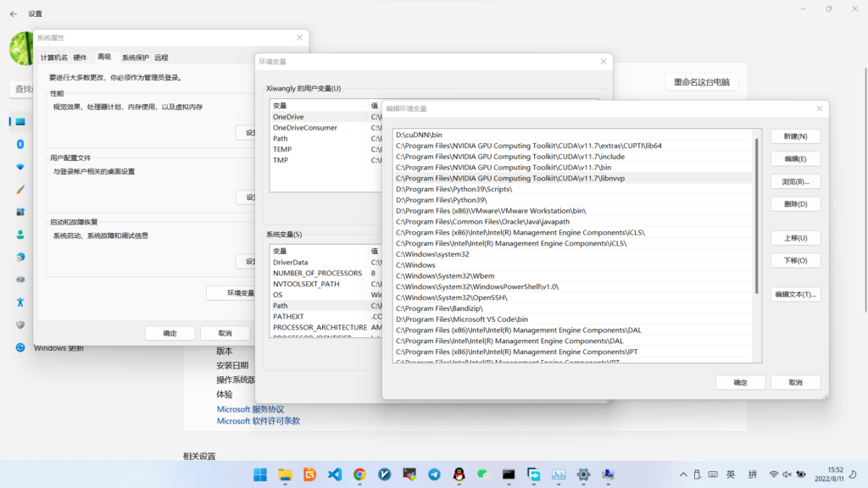Open WeChat from the taskbar
868x488 pixels.
[484, 474]
